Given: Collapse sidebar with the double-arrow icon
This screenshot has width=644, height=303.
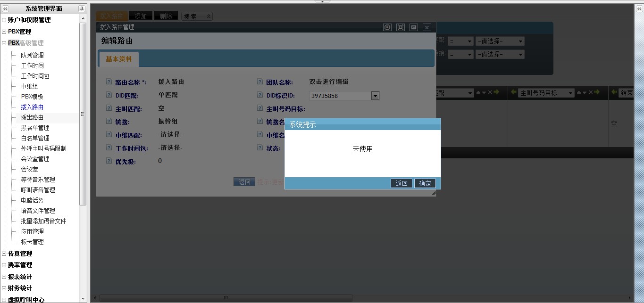Looking at the screenshot, I should tap(6, 8).
